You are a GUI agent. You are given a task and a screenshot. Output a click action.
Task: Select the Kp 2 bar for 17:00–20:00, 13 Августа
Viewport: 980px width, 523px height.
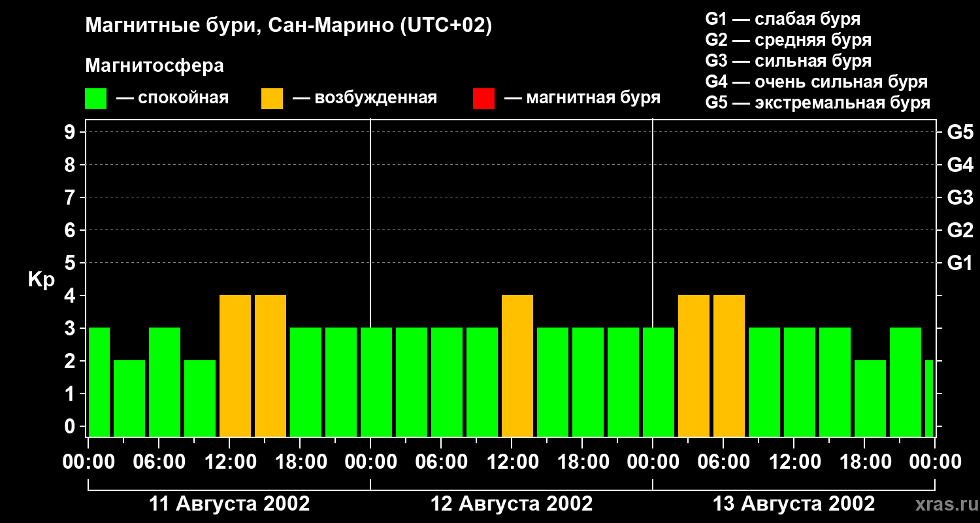coord(870,398)
